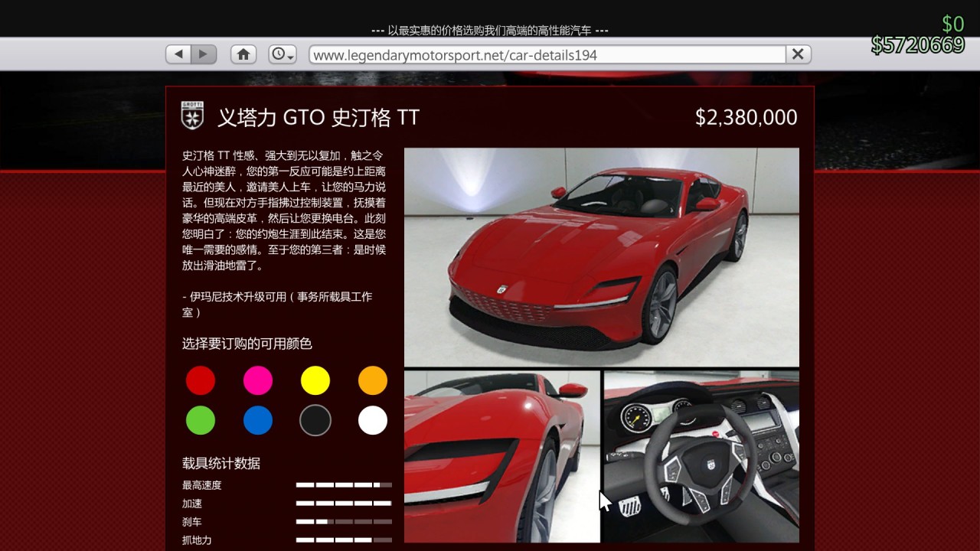Choose the green car color swatch
Viewport: 980px width, 551px height.
coord(201,420)
